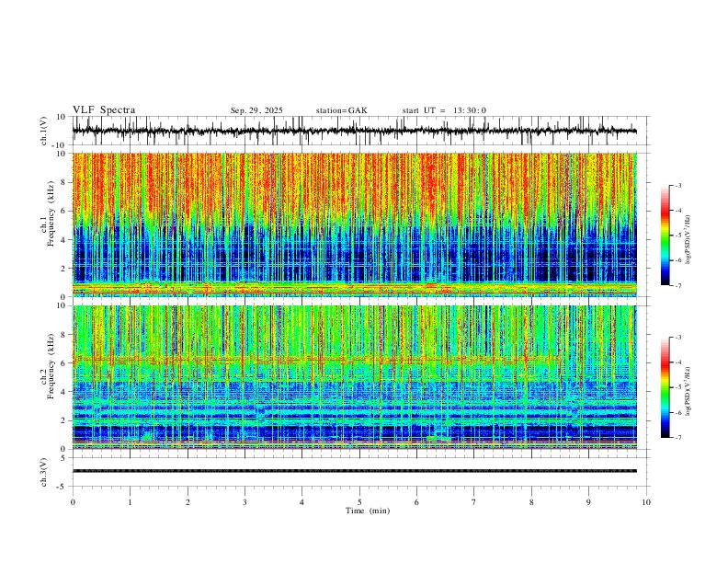Click the "Time (min)" x-axis label

point(368,511)
